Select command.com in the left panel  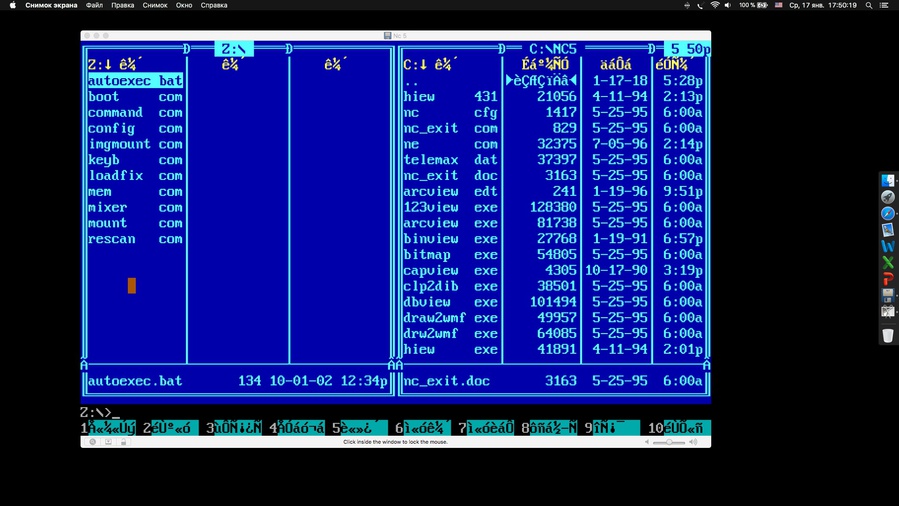[x=135, y=113]
